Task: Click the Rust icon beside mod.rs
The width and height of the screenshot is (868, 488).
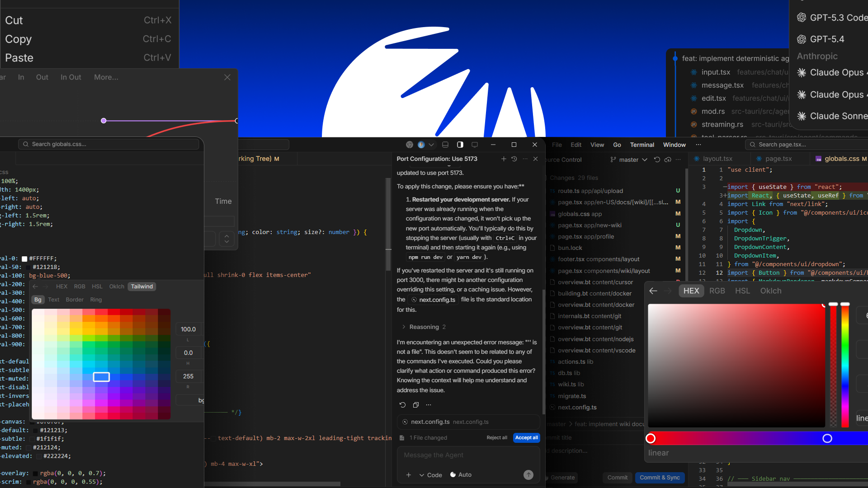Action: tap(694, 112)
